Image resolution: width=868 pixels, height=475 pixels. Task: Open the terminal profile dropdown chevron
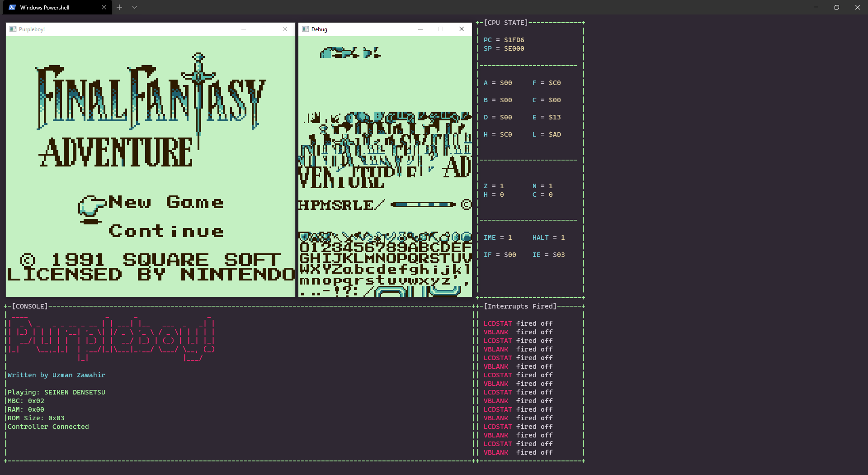(135, 7)
